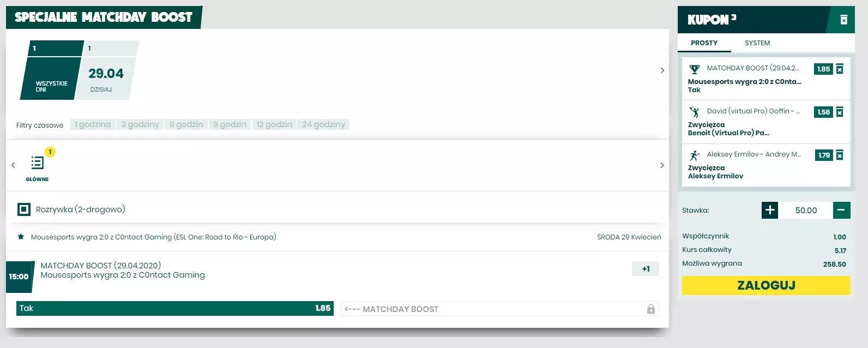This screenshot has height=348, width=868.
Task: Click the lock icon in the MATCHDAY BOOST cell
Action: click(x=650, y=309)
